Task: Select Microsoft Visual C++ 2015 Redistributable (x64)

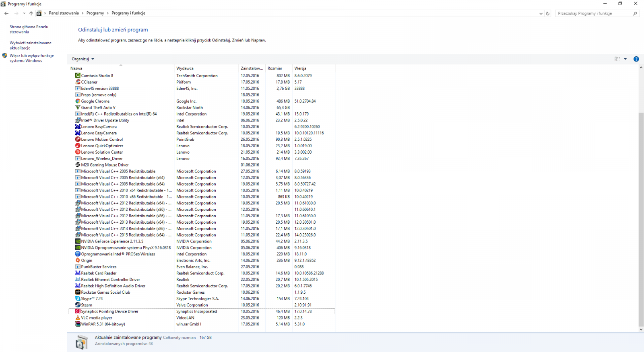Action: [202, 235]
